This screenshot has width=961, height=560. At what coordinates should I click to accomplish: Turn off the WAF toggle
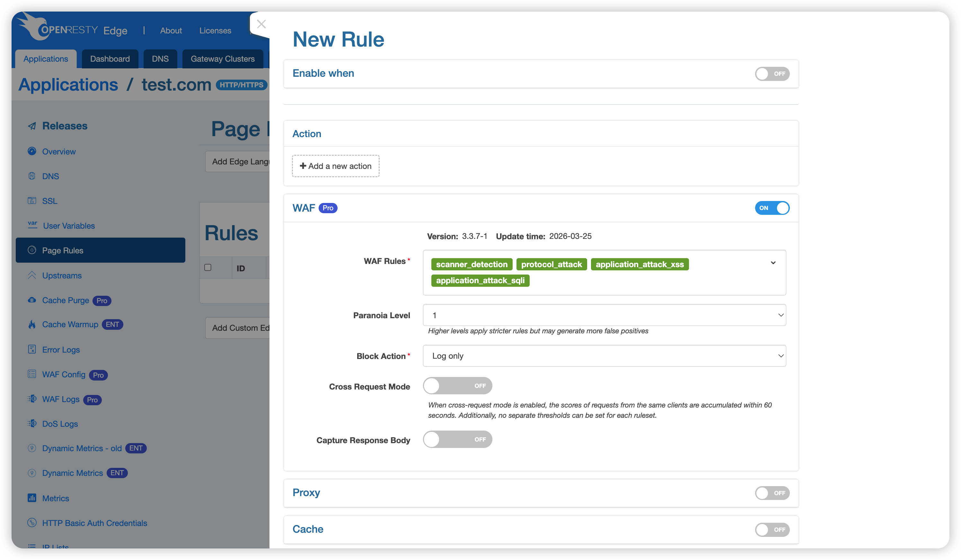(x=772, y=208)
